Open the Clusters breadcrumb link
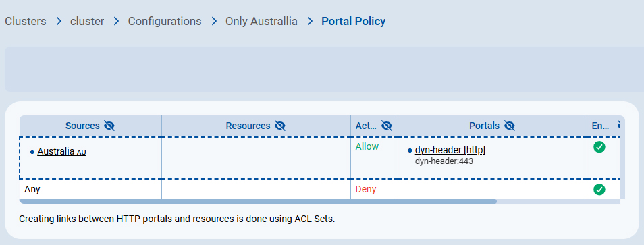 tap(26, 21)
